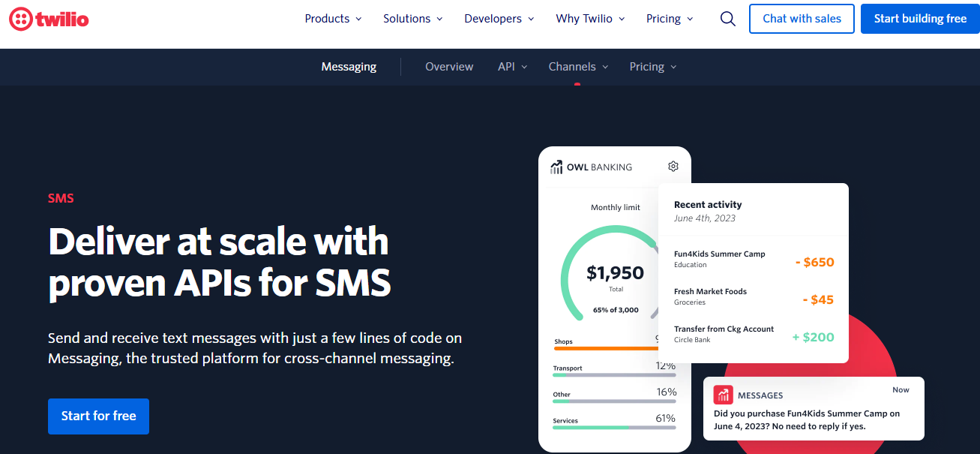This screenshot has width=980, height=454.
Task: Open the search magnifying glass
Action: point(727,19)
